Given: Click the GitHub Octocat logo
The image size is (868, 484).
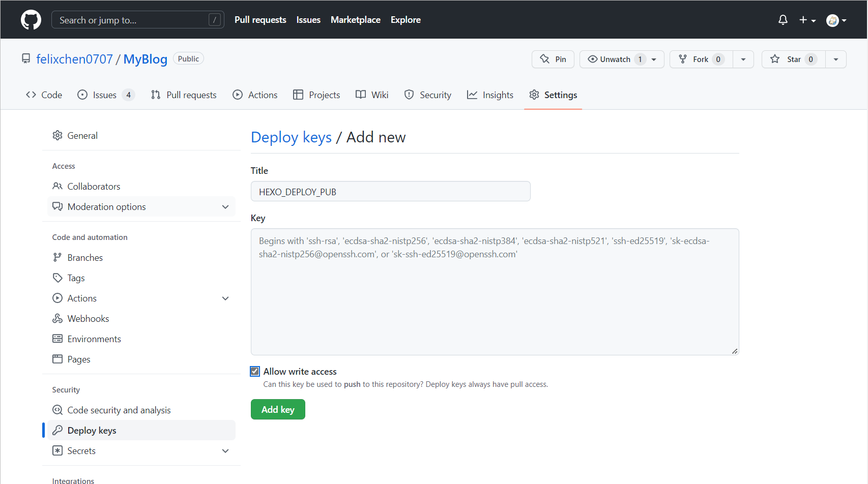Looking at the screenshot, I should click(x=31, y=20).
